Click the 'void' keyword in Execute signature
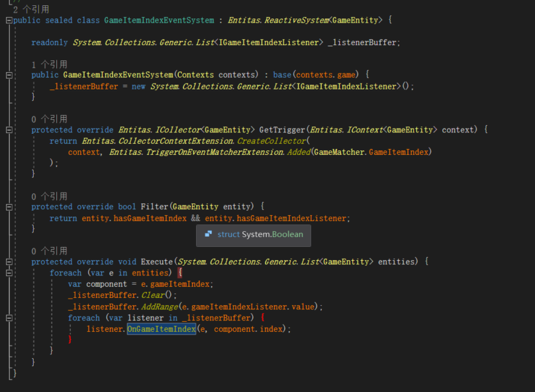535x392 pixels. point(127,262)
